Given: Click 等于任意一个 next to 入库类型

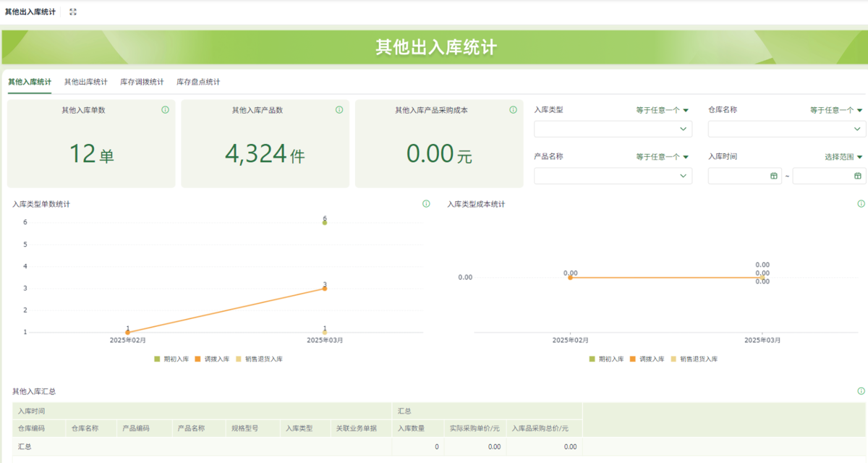Looking at the screenshot, I should pyautogui.click(x=662, y=110).
